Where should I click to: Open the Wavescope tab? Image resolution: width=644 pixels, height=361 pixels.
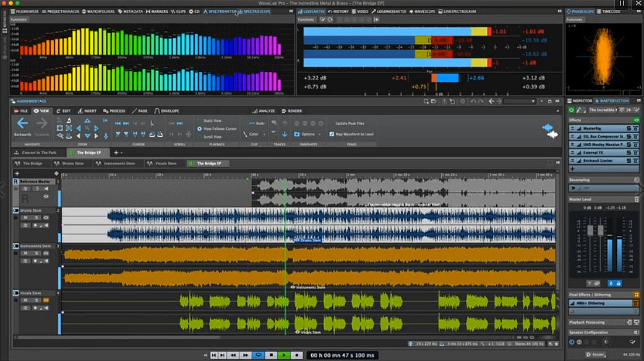422,12
